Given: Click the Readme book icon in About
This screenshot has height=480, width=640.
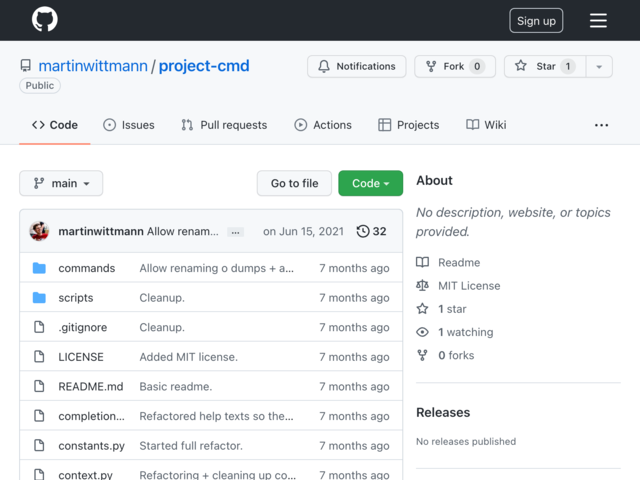Looking at the screenshot, I should [x=422, y=262].
